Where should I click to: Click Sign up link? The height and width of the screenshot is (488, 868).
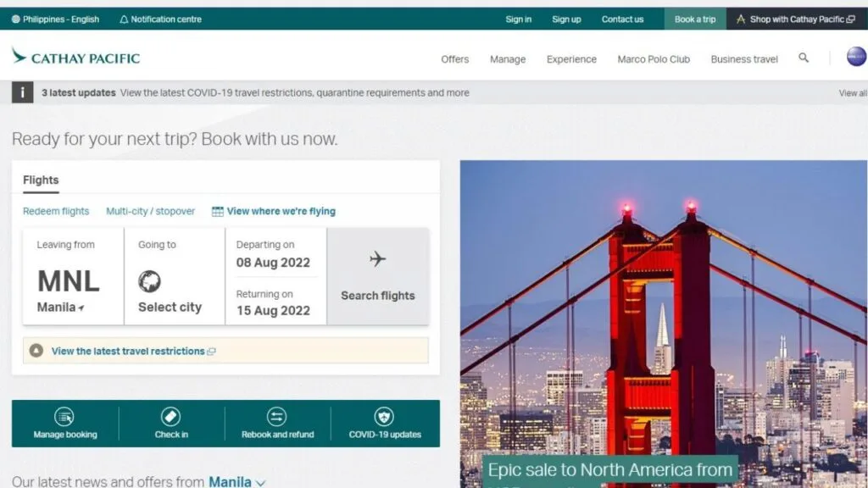click(566, 19)
